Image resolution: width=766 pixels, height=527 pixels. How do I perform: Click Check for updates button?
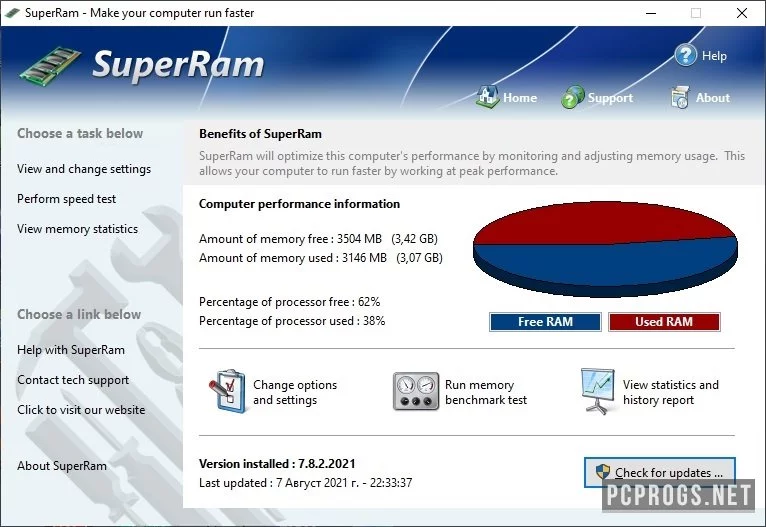pos(660,472)
